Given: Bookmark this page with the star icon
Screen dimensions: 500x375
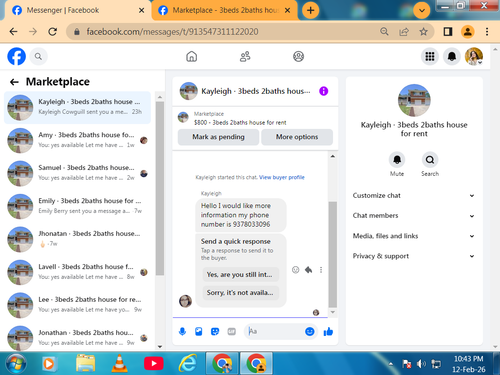Looking at the screenshot, I should tap(423, 32).
